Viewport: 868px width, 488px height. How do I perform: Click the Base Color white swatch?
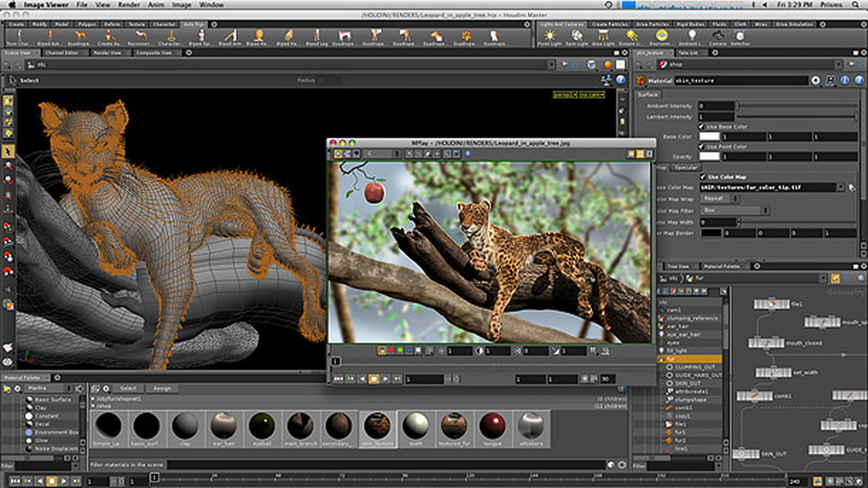pos(709,136)
